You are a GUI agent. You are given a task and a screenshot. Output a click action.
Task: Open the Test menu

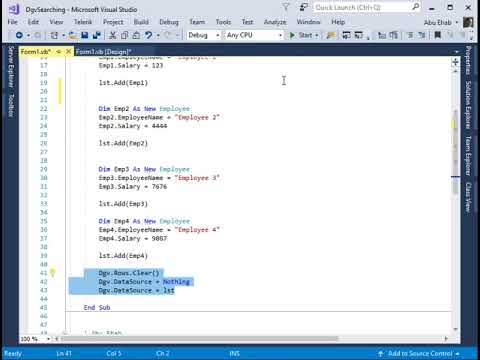247,22
